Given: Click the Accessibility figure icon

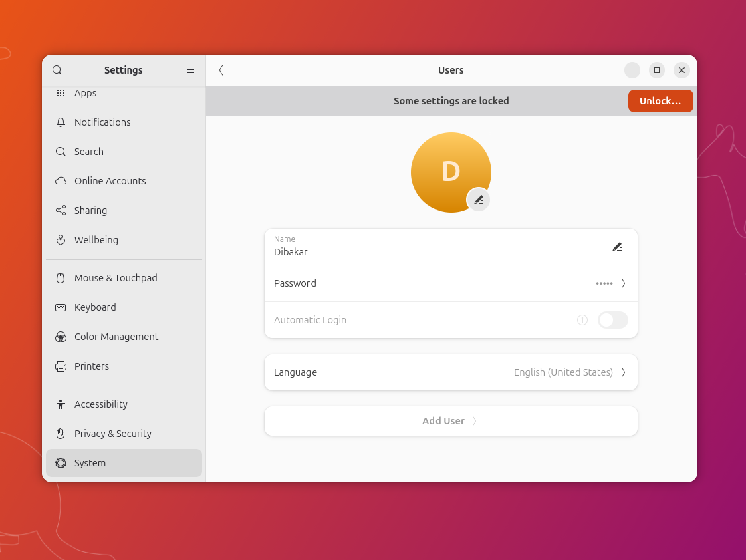Looking at the screenshot, I should coord(61,404).
